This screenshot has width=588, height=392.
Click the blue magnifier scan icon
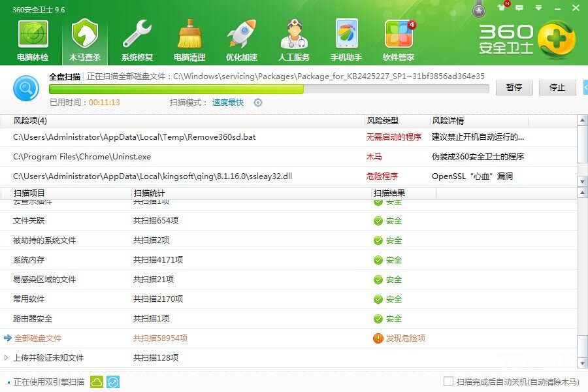26,88
